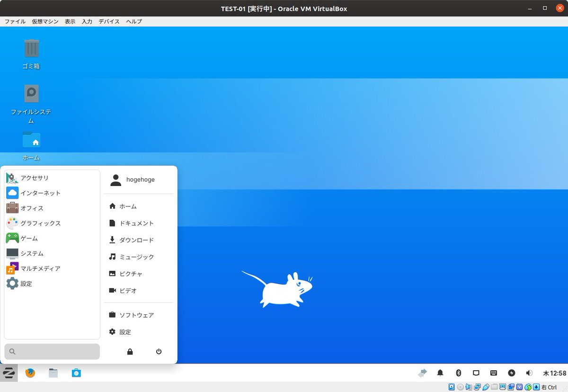Open ビデオ folder shortcut
568x392 pixels.
point(139,291)
